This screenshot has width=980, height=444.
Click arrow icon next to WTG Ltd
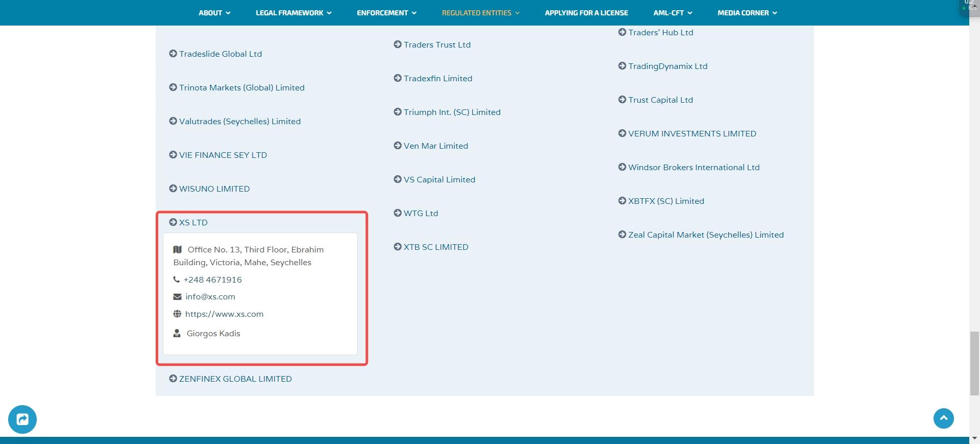point(398,213)
